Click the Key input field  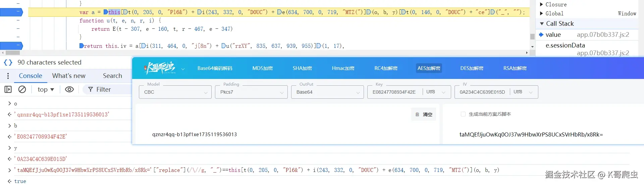[394, 92]
